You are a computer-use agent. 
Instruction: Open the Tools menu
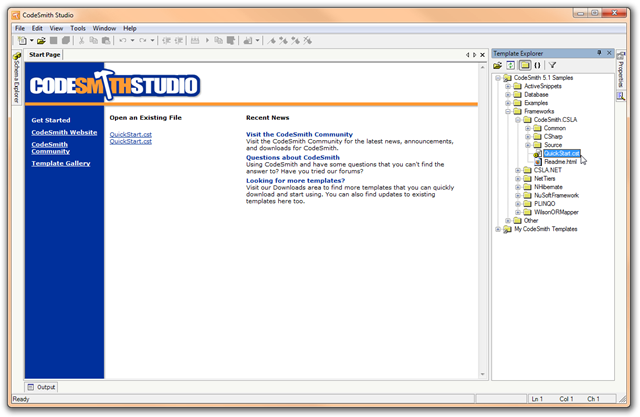tap(78, 28)
